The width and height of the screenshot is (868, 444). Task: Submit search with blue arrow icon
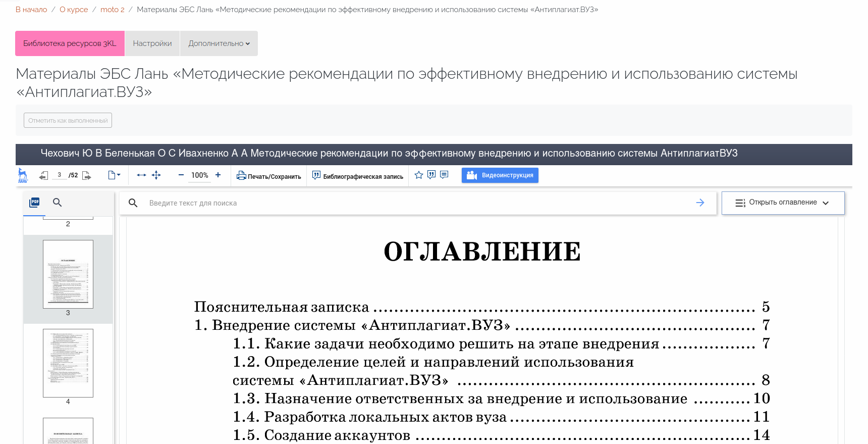[700, 203]
